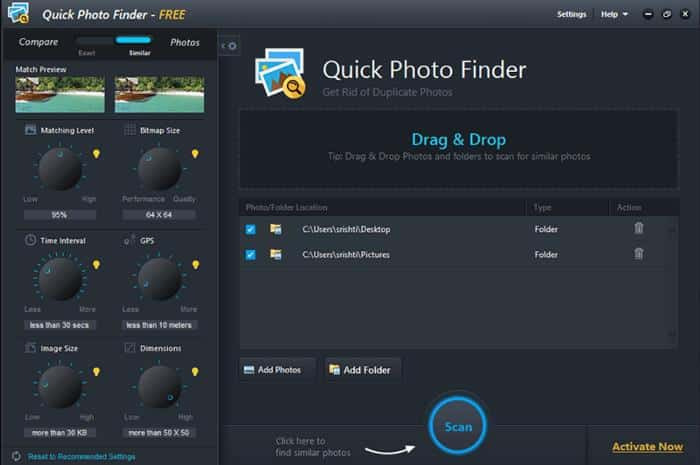The width and height of the screenshot is (700, 465).
Task: Select the C:\Users\srishti\Pictures path
Action: 346,255
